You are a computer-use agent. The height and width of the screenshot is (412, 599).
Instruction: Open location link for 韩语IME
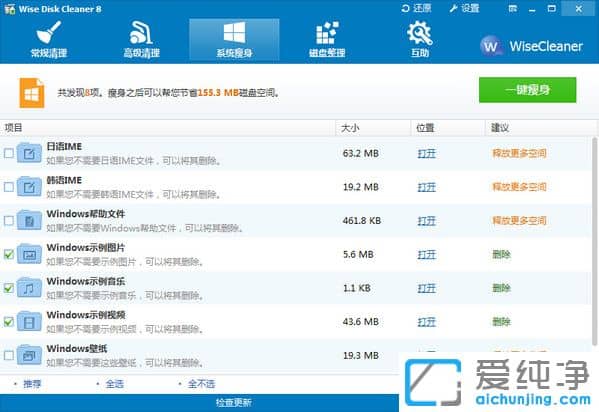427,187
